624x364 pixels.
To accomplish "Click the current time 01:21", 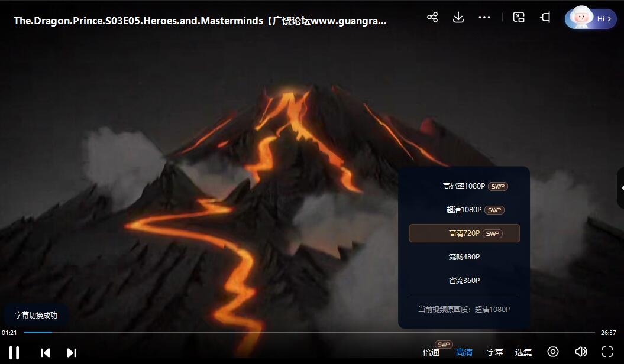I will (9, 333).
